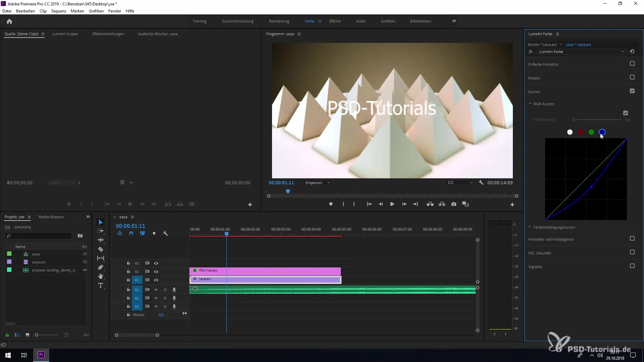Open the Datei menu
Image resolution: width=644 pixels, height=362 pixels.
[7, 11]
